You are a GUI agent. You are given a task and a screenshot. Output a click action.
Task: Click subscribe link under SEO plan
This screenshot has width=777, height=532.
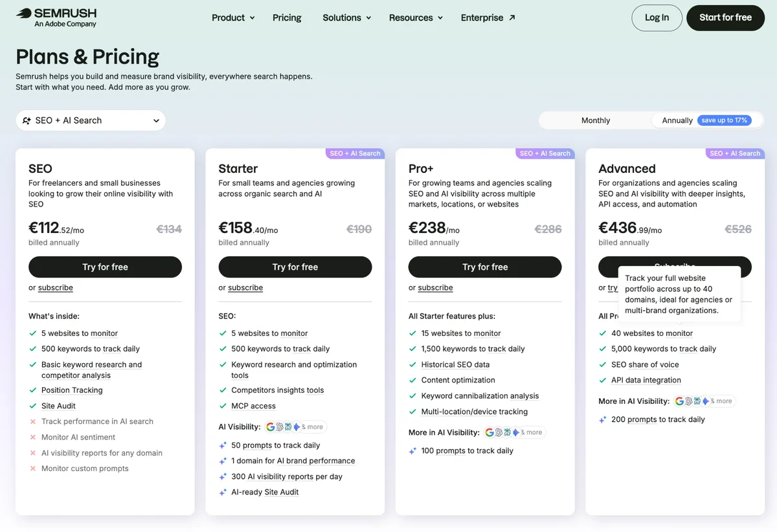click(55, 287)
